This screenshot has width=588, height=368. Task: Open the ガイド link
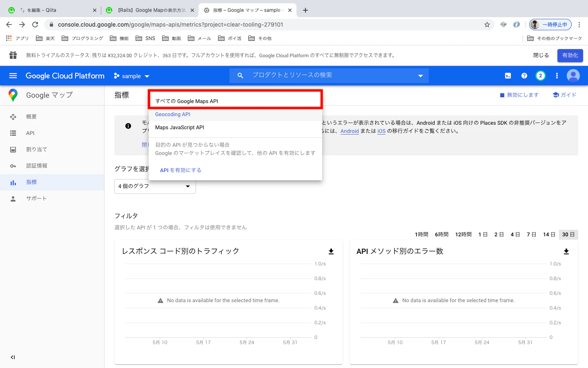(x=564, y=95)
